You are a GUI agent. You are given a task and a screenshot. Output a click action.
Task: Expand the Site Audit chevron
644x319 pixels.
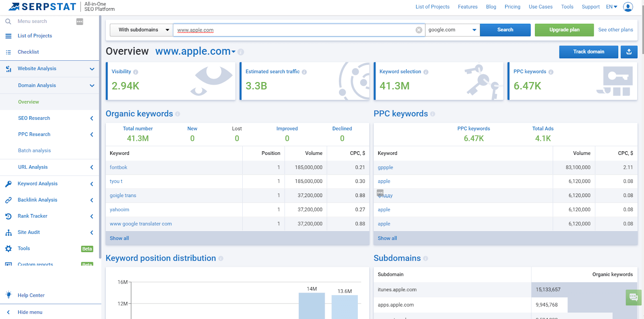(92, 233)
